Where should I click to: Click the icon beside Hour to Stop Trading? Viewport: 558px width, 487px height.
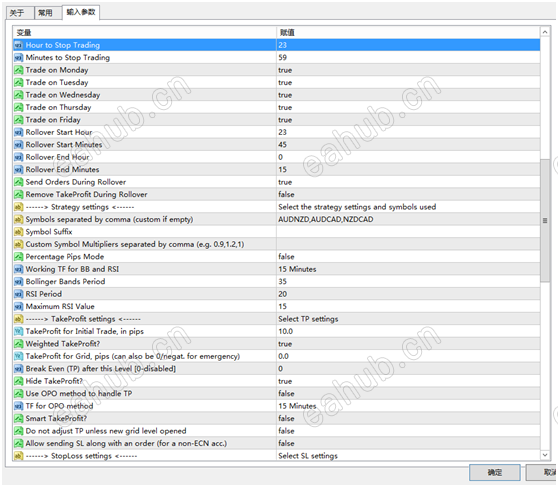tap(19, 45)
